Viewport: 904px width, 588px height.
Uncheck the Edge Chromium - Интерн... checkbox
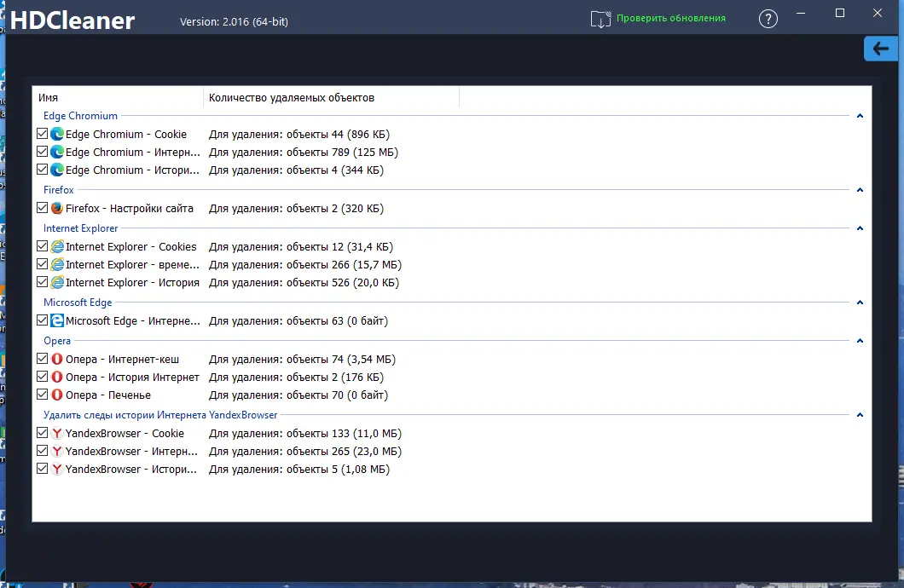click(x=42, y=152)
